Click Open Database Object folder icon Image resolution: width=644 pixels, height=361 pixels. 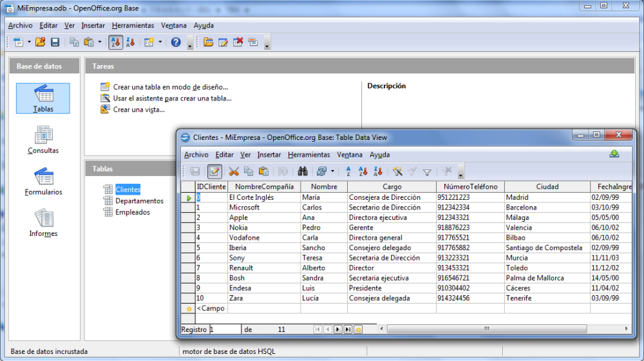(208, 42)
